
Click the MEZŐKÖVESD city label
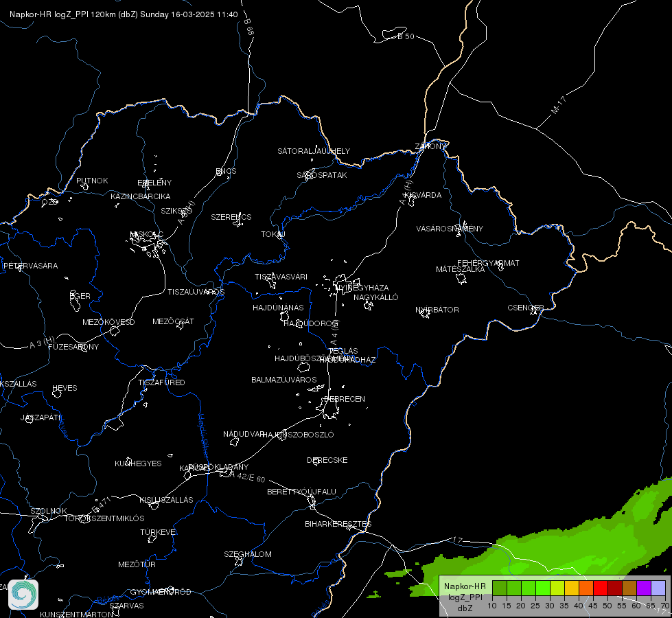click(109, 322)
